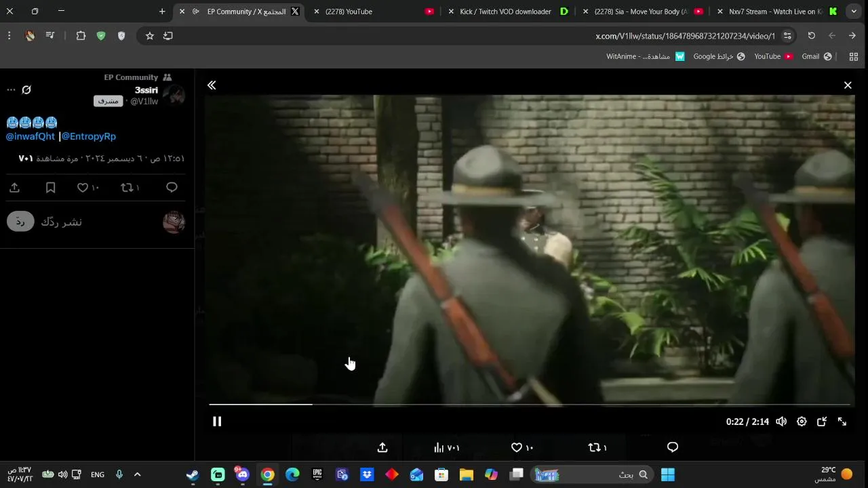868x488 pixels.
Task: Click the reply (ردّ) button
Action: coord(20,222)
